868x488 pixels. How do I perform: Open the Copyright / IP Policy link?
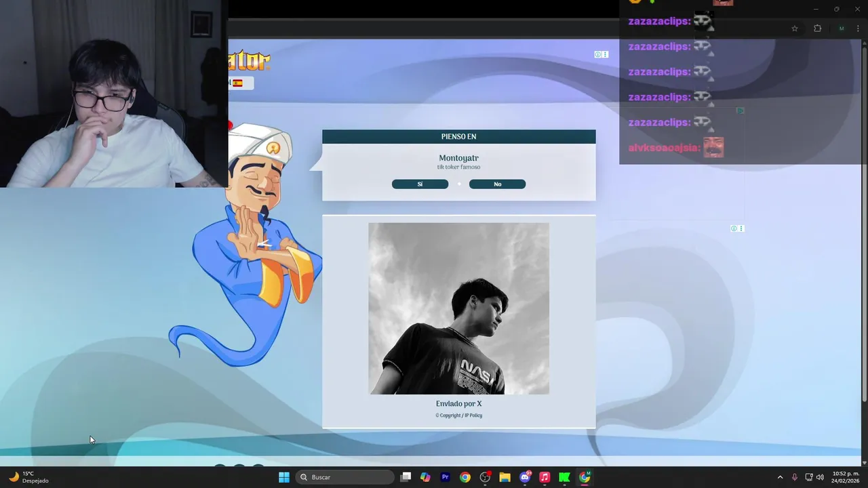459,415
